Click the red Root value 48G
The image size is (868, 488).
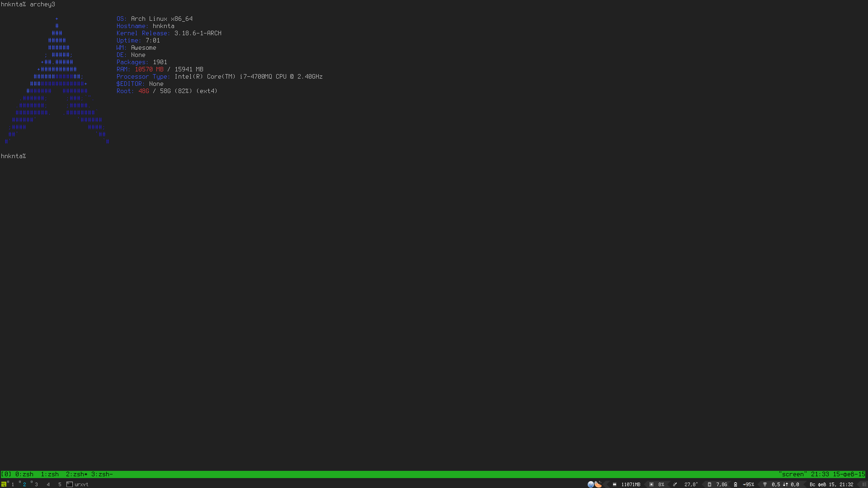click(x=144, y=91)
